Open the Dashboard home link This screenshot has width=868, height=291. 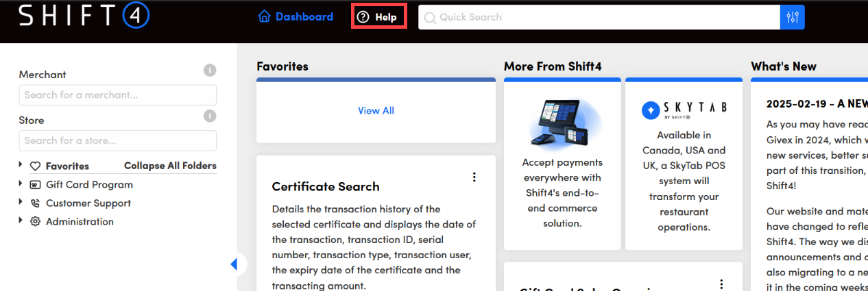pos(296,16)
